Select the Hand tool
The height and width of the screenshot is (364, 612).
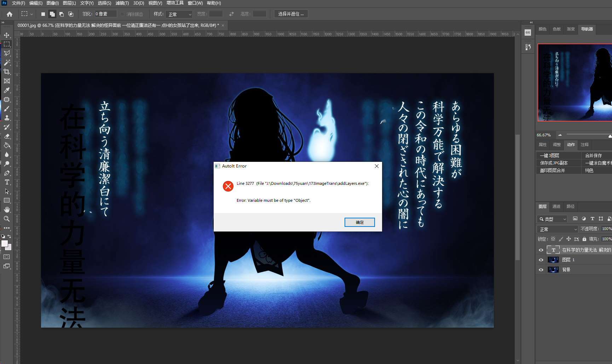[x=7, y=210]
